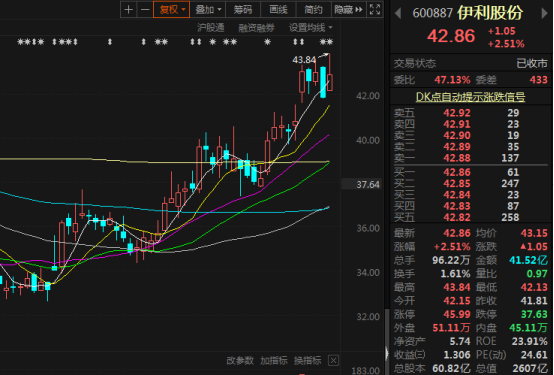Click 委比 value 47.13%
Image resolution: width=554 pixels, height=375 pixels.
(452, 80)
